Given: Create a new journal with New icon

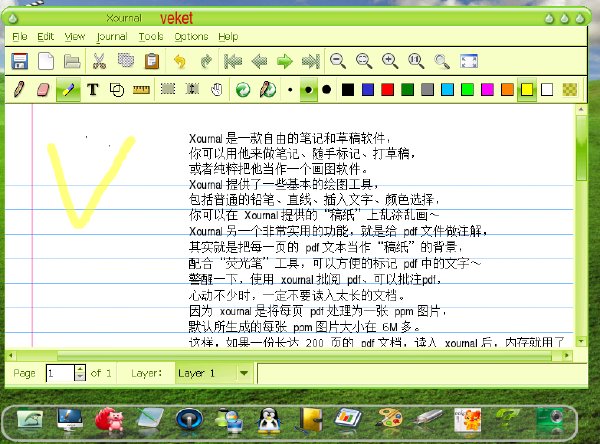Looking at the screenshot, I should [x=46, y=61].
